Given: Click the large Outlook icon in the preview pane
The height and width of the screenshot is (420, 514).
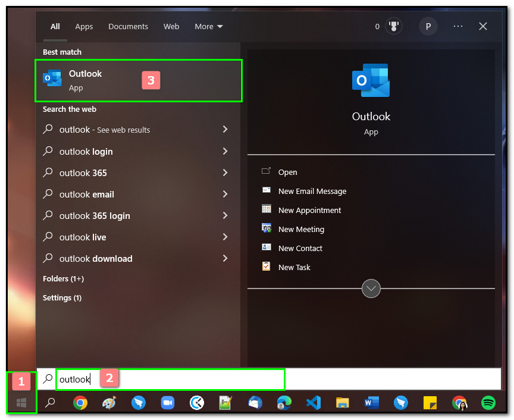Looking at the screenshot, I should click(x=371, y=80).
